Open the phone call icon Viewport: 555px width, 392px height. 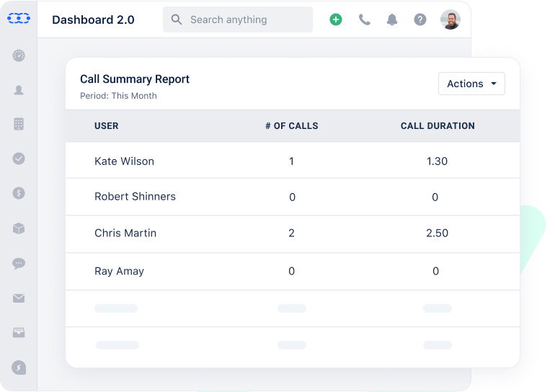[x=365, y=19]
